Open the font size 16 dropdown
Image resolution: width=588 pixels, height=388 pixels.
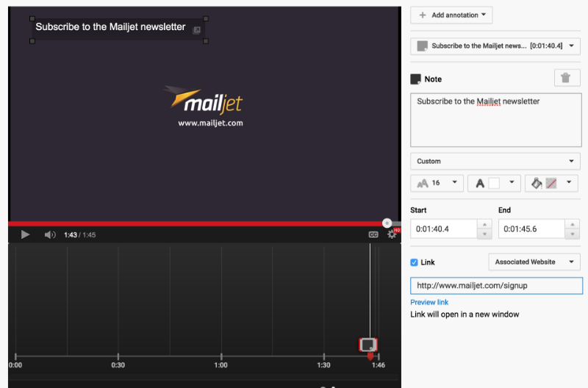437,183
